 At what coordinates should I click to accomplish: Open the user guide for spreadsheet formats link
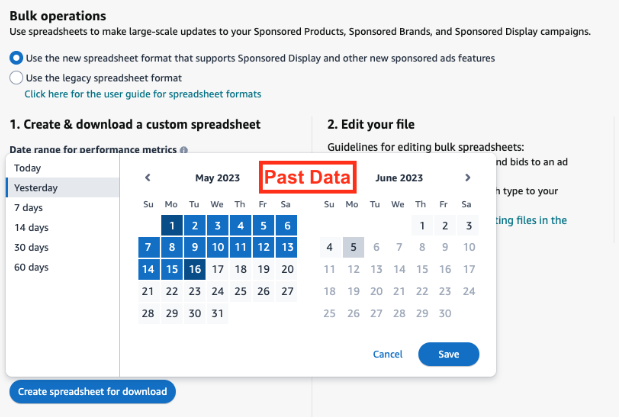(143, 94)
